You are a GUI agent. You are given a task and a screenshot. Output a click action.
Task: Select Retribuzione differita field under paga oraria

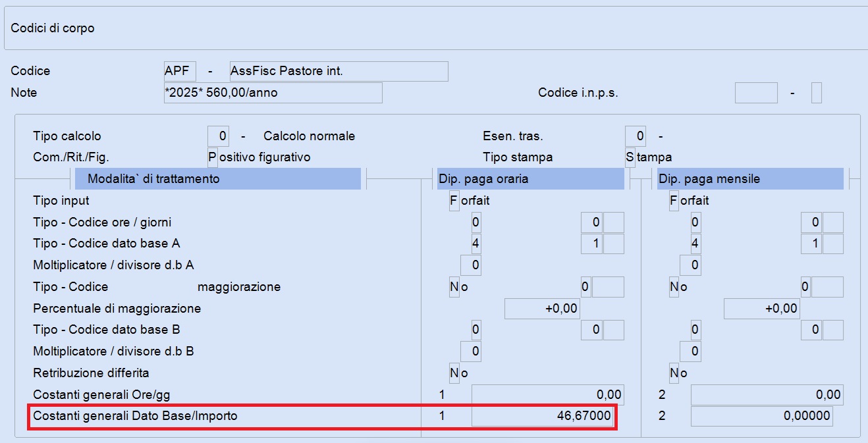(454, 373)
